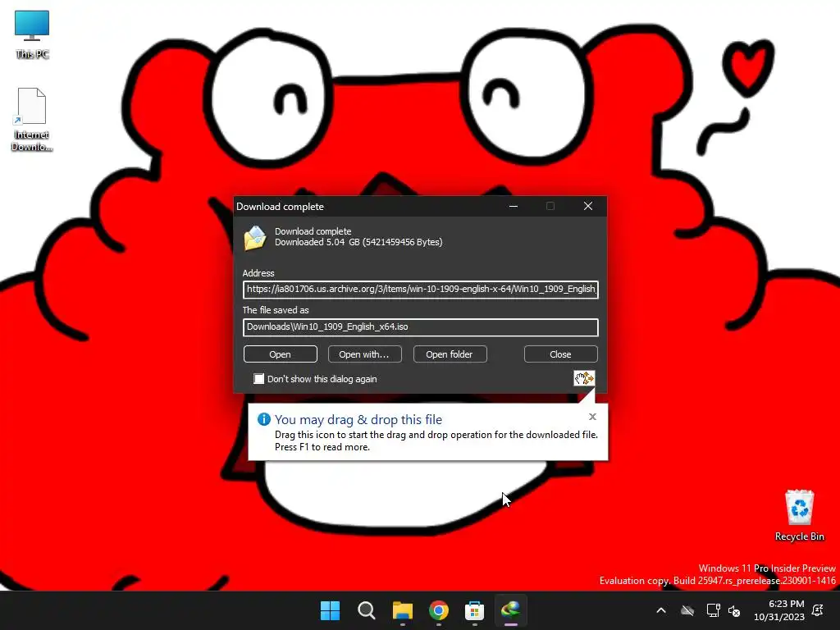Click the Open with... button
The height and width of the screenshot is (630, 840).
pyautogui.click(x=364, y=354)
